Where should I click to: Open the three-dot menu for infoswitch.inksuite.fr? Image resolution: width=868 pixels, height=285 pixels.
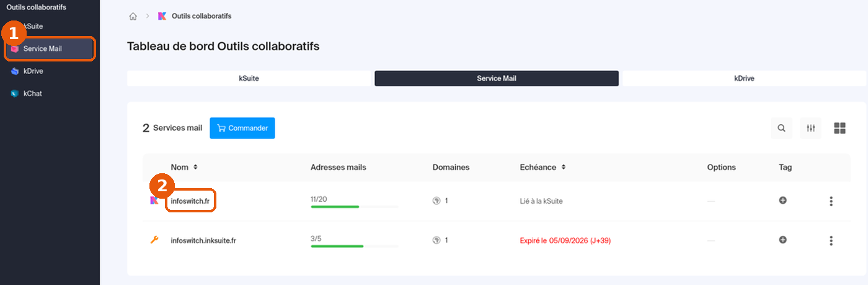pyautogui.click(x=831, y=240)
